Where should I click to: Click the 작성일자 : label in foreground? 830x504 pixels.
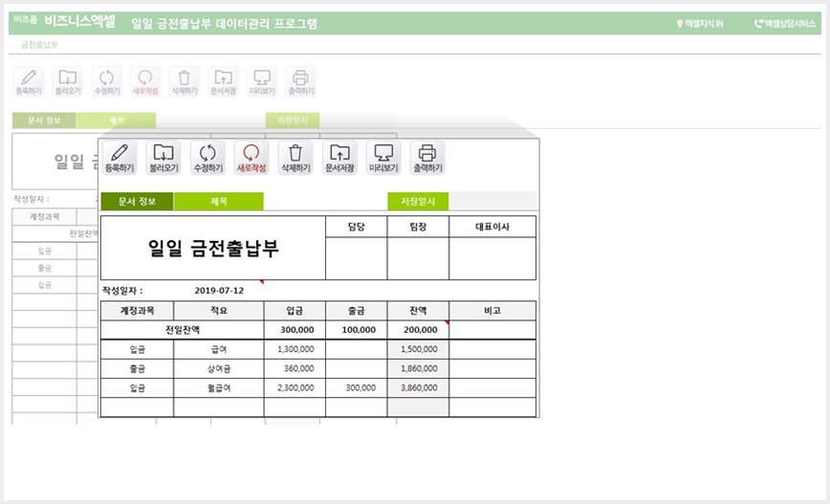pyautogui.click(x=122, y=291)
